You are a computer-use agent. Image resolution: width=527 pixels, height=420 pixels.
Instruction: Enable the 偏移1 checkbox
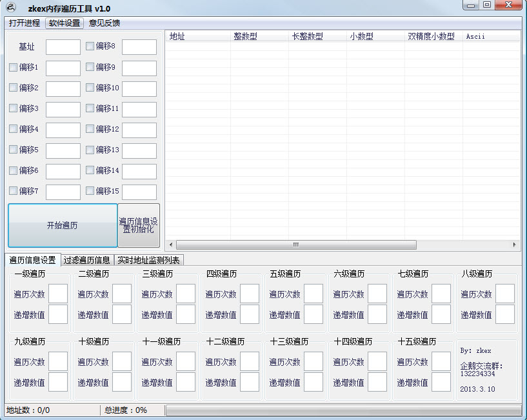coord(14,67)
